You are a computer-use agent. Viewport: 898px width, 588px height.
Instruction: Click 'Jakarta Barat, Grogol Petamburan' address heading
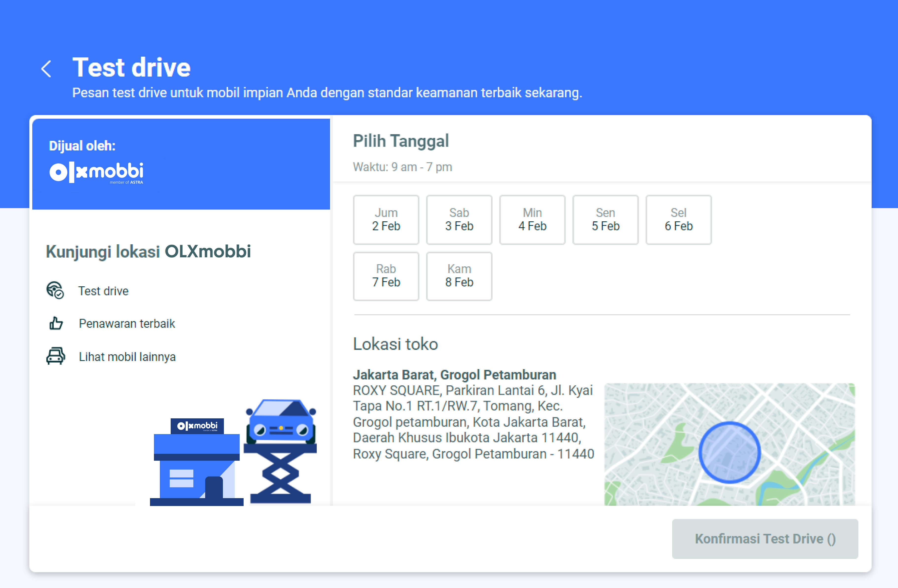tap(454, 375)
